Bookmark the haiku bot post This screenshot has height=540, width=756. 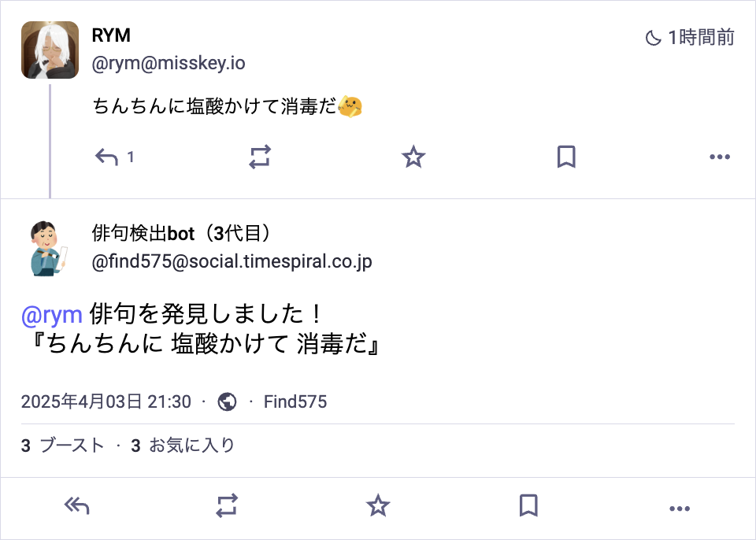click(x=528, y=506)
